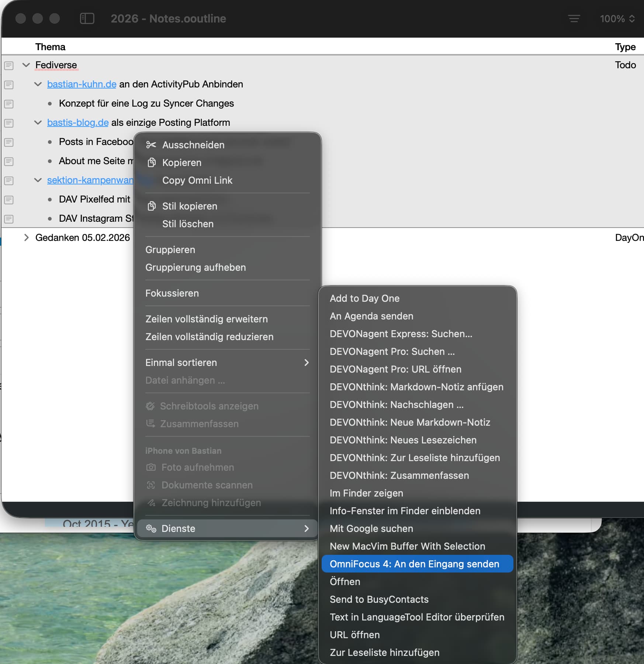The height and width of the screenshot is (664, 644).
Task: Click the copy icon beside Kopieren
Action: click(x=152, y=163)
